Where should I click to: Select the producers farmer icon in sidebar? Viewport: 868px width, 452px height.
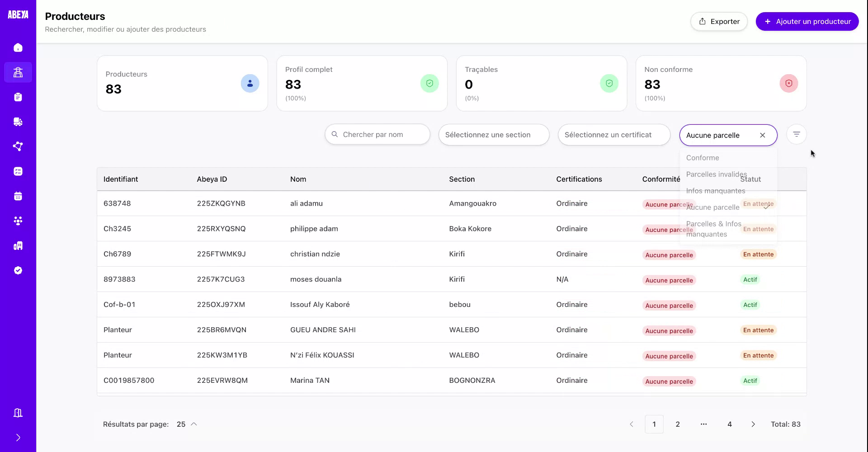point(18,72)
